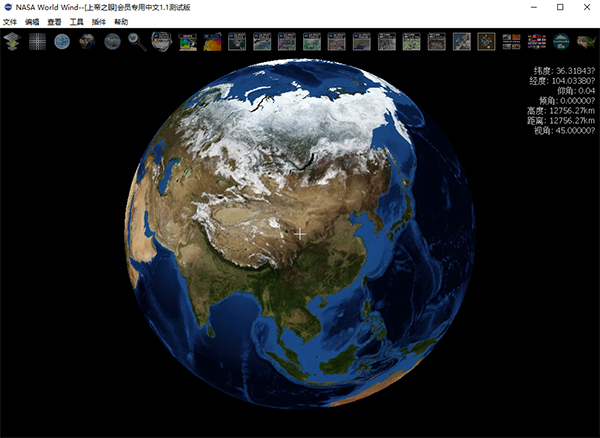Maximize the NASA World Wind window

(560, 7)
